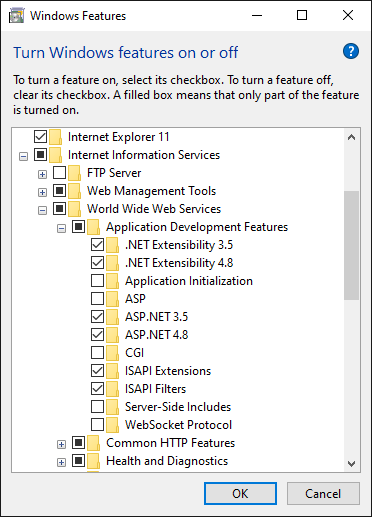Collapse the World Wide Web Services node
The image size is (372, 517).
pos(42,210)
